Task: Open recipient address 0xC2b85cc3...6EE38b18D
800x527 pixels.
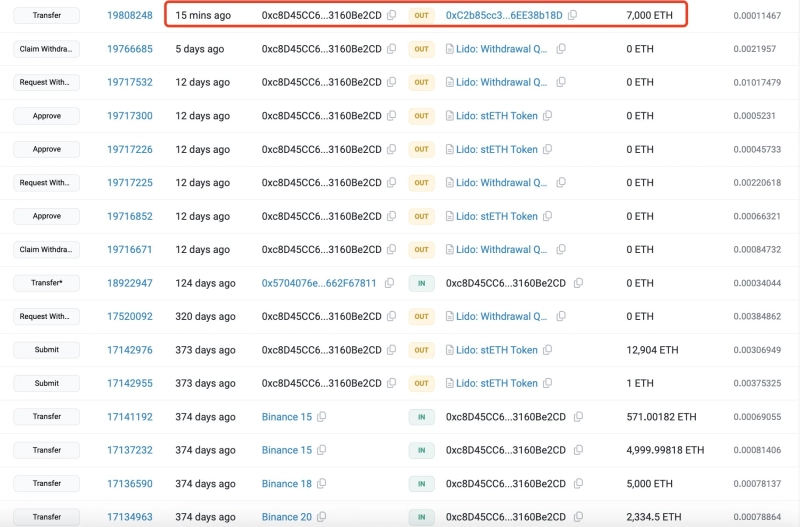Action: click(x=504, y=16)
